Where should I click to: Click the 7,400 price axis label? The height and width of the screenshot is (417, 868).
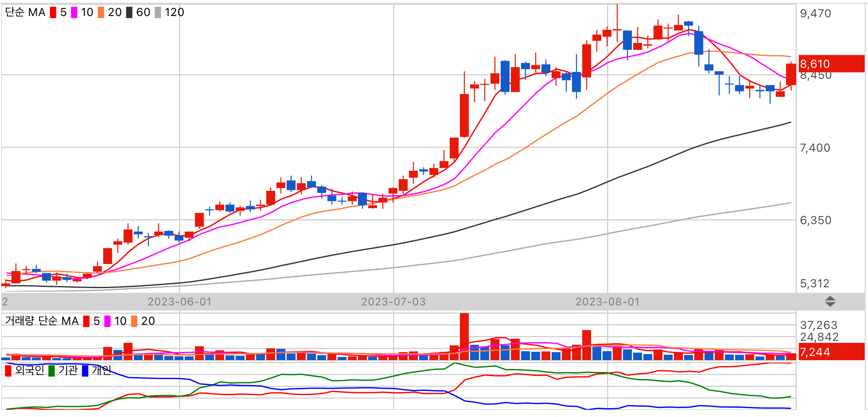point(815,148)
